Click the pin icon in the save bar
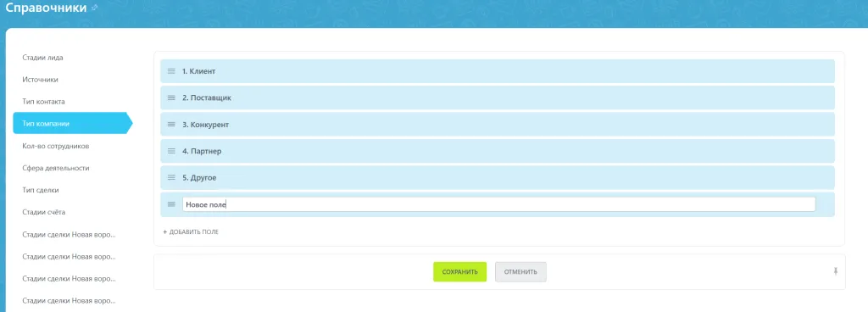Screen dimensions: 868x312 pyautogui.click(x=835, y=271)
